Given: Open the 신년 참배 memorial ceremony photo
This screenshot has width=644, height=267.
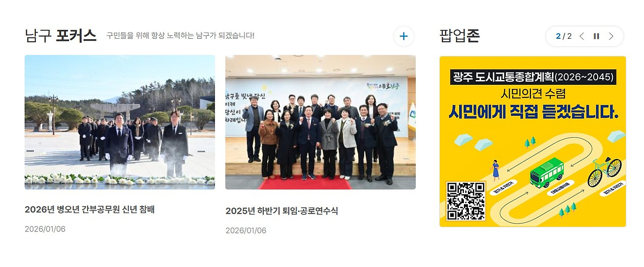Looking at the screenshot, I should (x=120, y=122).
